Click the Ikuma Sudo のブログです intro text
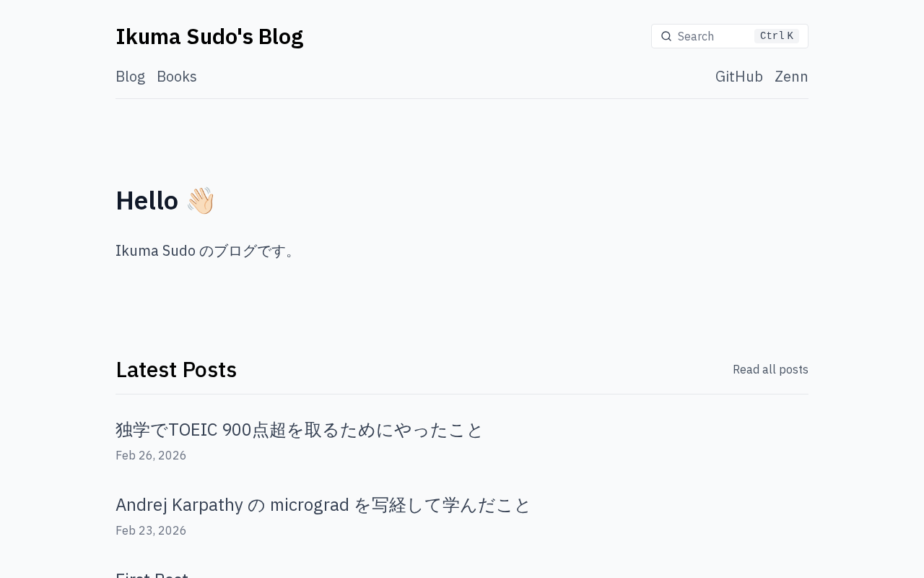 pyautogui.click(x=205, y=251)
